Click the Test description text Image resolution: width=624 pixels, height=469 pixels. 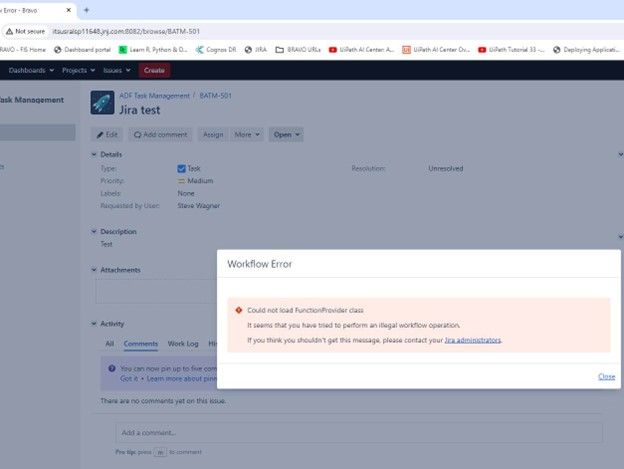(x=106, y=244)
